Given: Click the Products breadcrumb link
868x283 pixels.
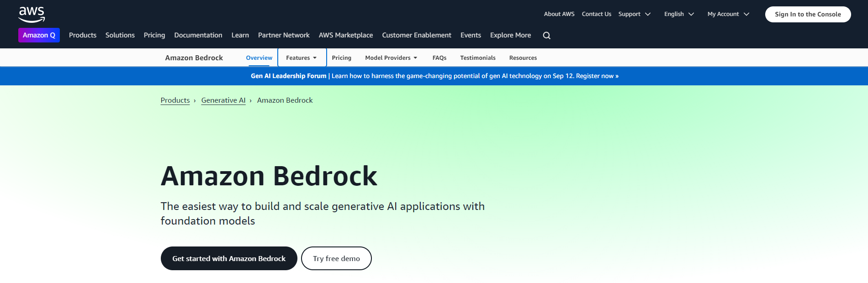Looking at the screenshot, I should (x=175, y=100).
